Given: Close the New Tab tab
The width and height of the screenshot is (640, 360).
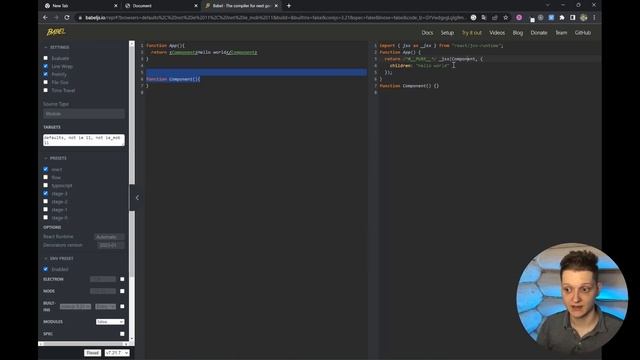Looking at the screenshot, I should coord(116,6).
